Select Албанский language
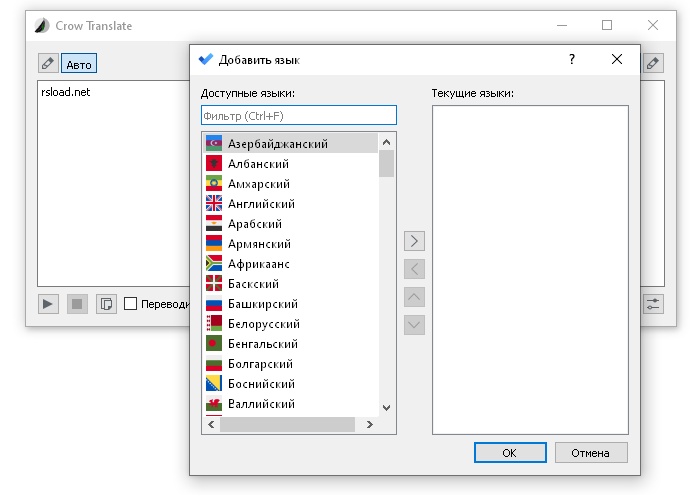Screen dimensions: 696x495 [x=291, y=163]
